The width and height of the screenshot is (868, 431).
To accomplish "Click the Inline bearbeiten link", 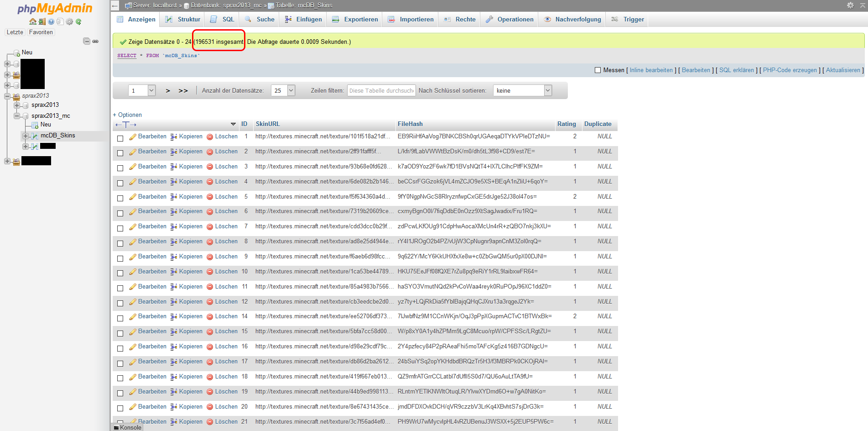I will click(x=651, y=70).
